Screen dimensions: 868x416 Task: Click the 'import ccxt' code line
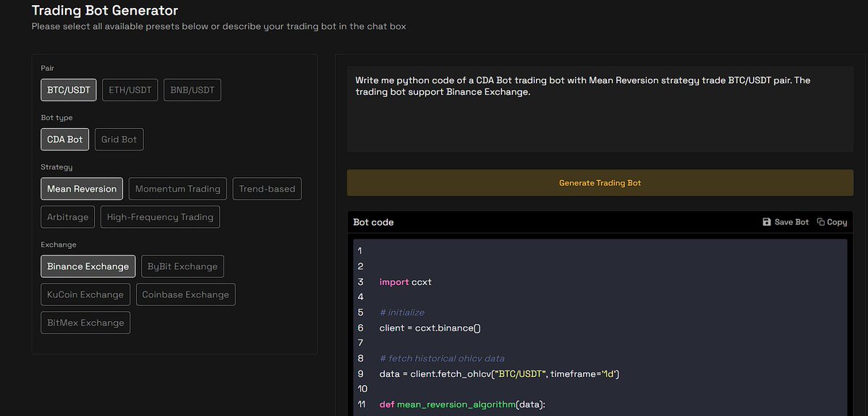[405, 282]
